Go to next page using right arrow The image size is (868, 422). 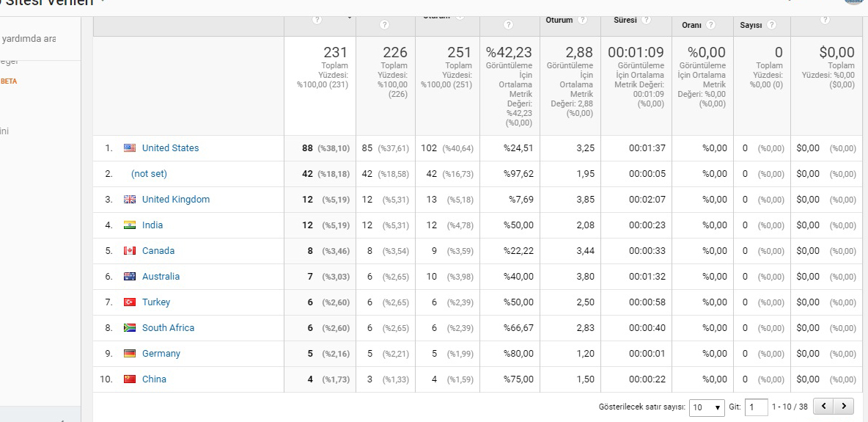(x=844, y=407)
